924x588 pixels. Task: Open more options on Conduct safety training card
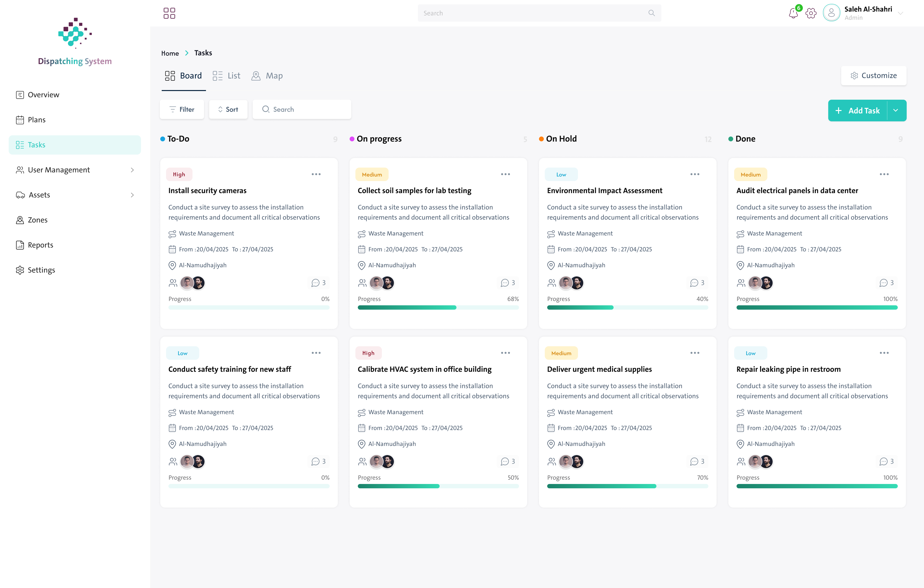316,353
